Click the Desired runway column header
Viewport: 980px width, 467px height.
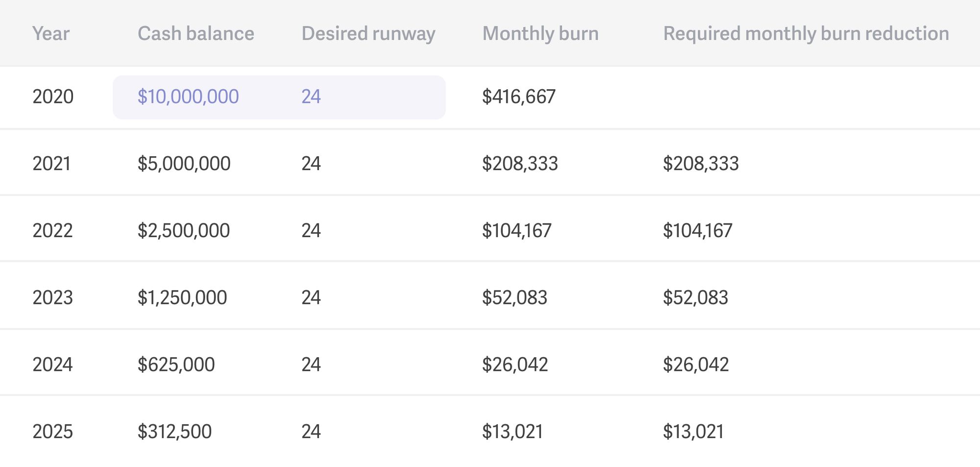368,33
